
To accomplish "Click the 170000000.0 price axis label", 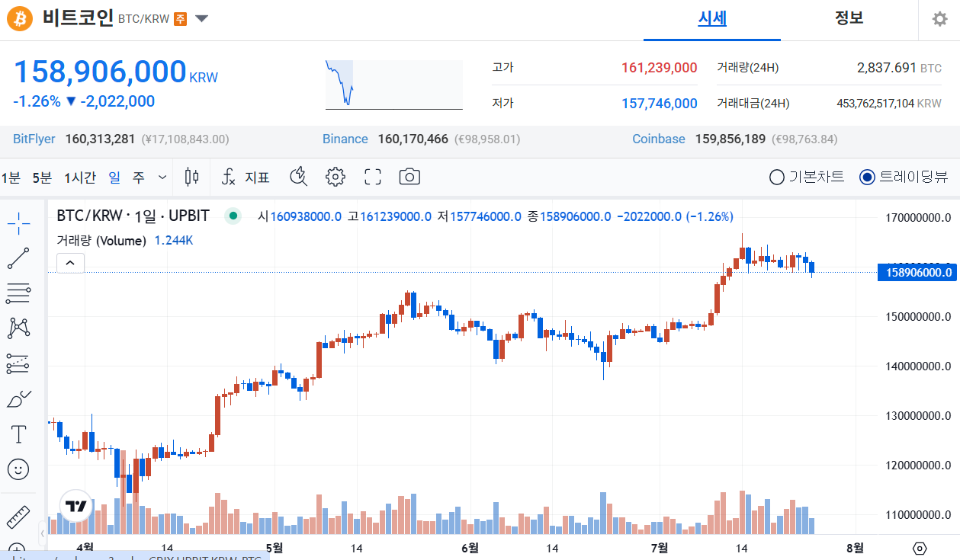I will tap(917, 218).
